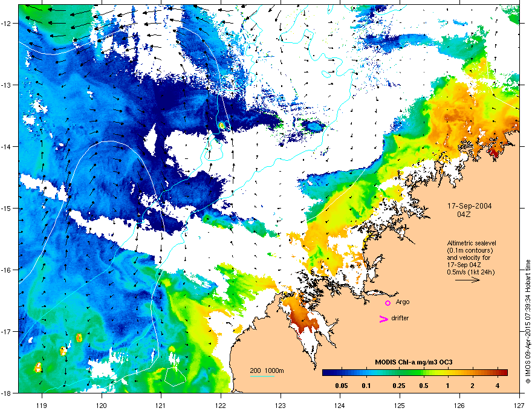Click the 0.05 colorbar tick label

coord(342,386)
